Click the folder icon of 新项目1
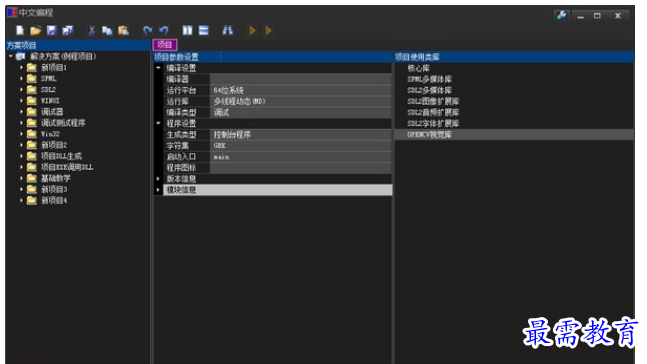This screenshot has height=364, width=647. click(32, 67)
